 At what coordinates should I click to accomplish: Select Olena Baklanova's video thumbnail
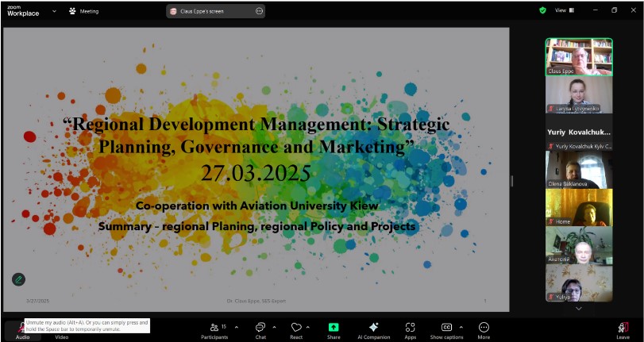[578, 169]
